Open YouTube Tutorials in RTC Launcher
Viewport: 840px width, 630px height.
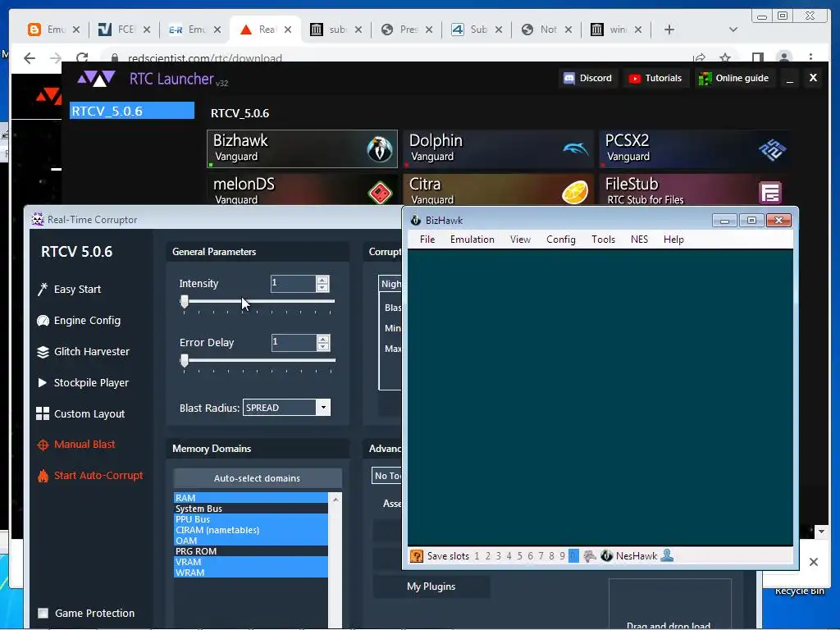coord(655,78)
